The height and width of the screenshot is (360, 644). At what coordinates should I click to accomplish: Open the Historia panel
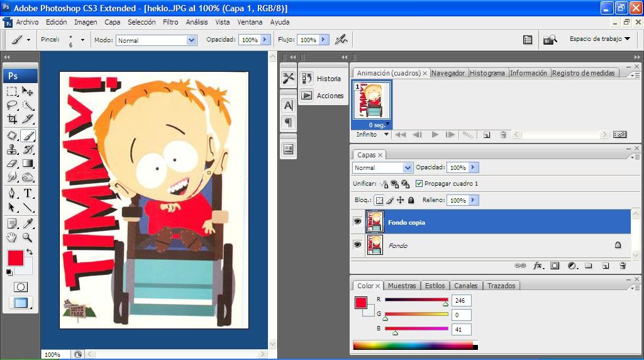(323, 79)
